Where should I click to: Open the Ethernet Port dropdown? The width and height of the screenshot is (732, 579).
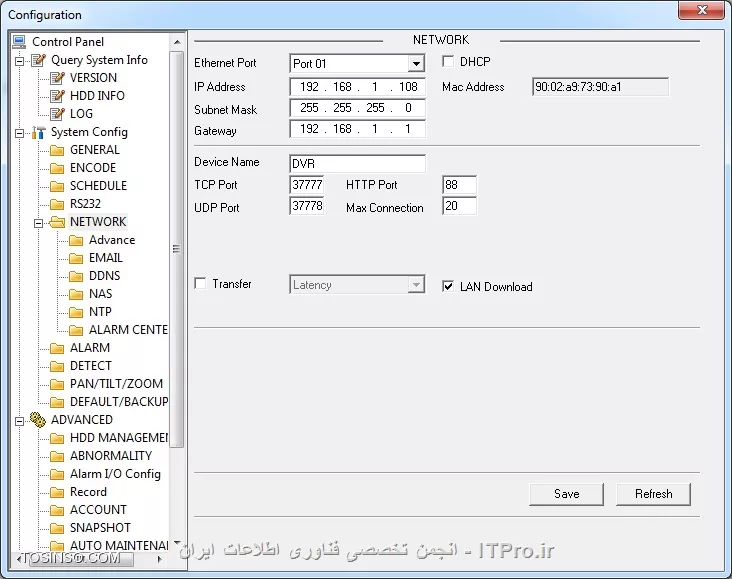pos(415,64)
